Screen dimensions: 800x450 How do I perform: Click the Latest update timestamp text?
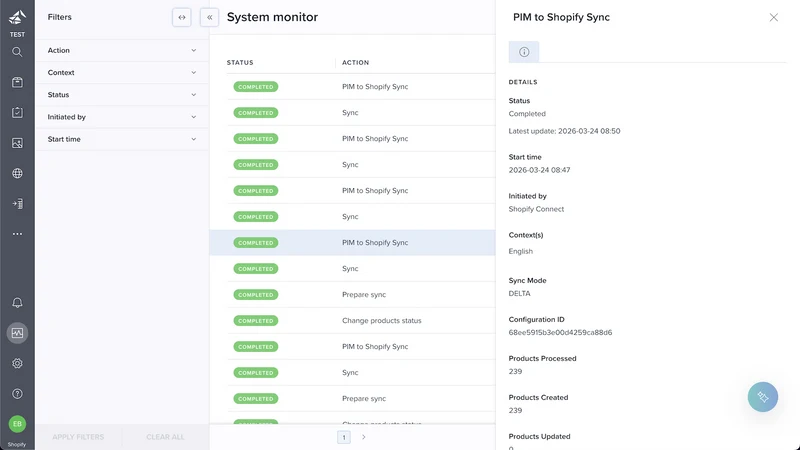pyautogui.click(x=564, y=131)
